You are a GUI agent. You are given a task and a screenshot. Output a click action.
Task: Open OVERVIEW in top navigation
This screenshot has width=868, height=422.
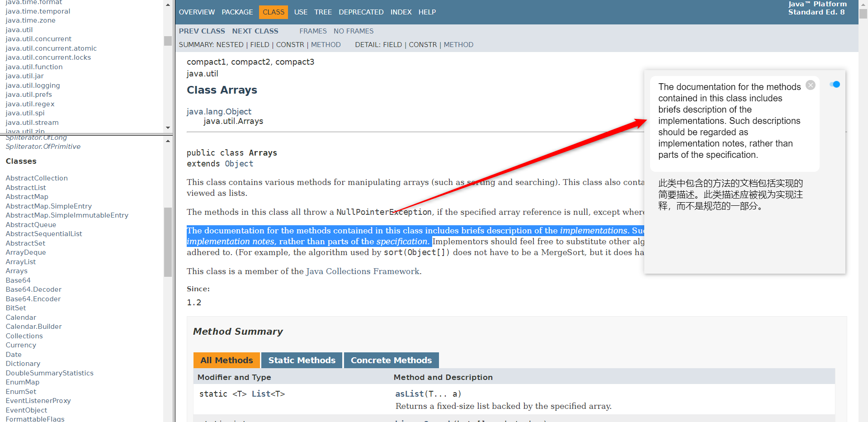point(197,12)
